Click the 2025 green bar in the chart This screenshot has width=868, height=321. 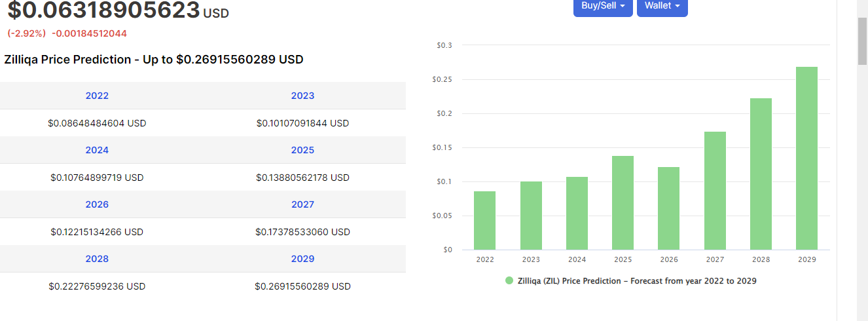(x=623, y=203)
